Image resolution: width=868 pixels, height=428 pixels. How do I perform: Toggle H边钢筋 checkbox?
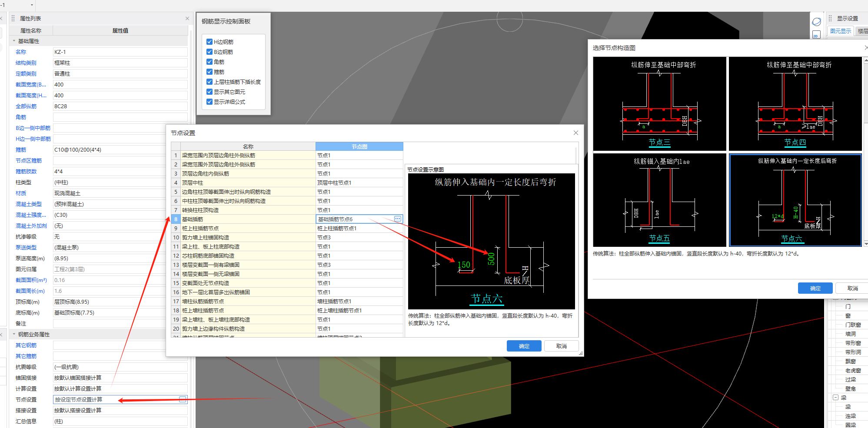pos(210,42)
